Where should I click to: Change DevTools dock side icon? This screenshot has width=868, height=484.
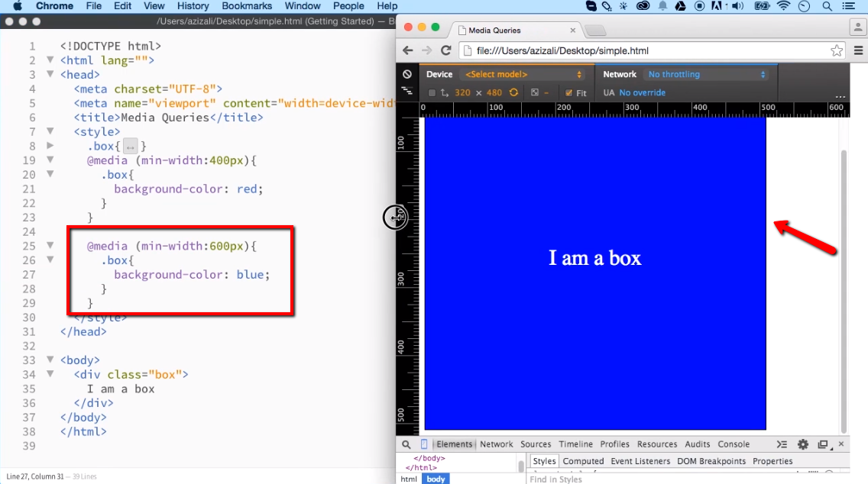[x=823, y=444]
